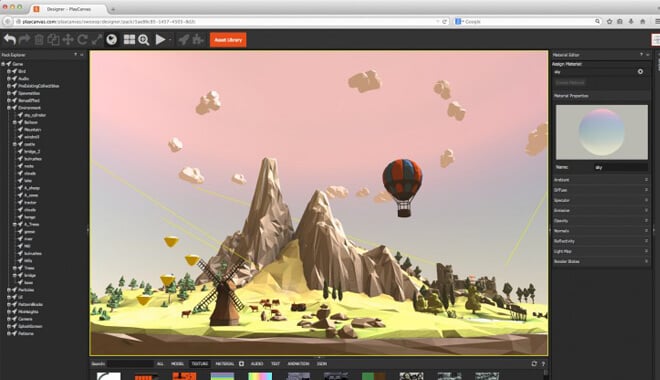The height and width of the screenshot is (380, 660).
Task: Expand the Render States section
Action: [x=601, y=261]
